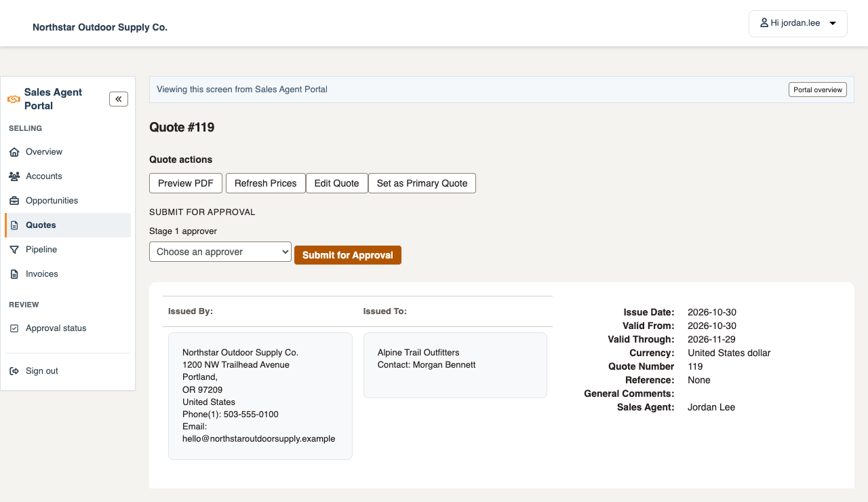The height and width of the screenshot is (502, 868).
Task: Click Northstar Outdoor Supply Co. header title
Action: point(100,27)
